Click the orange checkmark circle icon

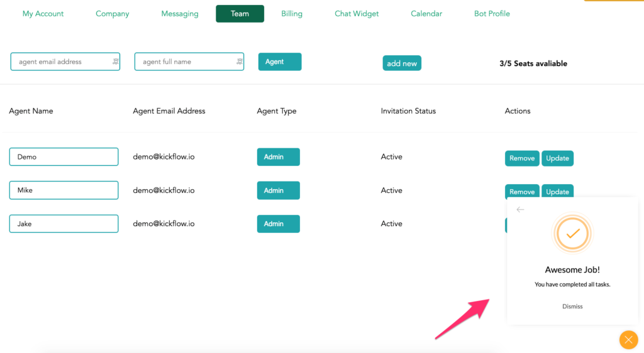tap(572, 234)
